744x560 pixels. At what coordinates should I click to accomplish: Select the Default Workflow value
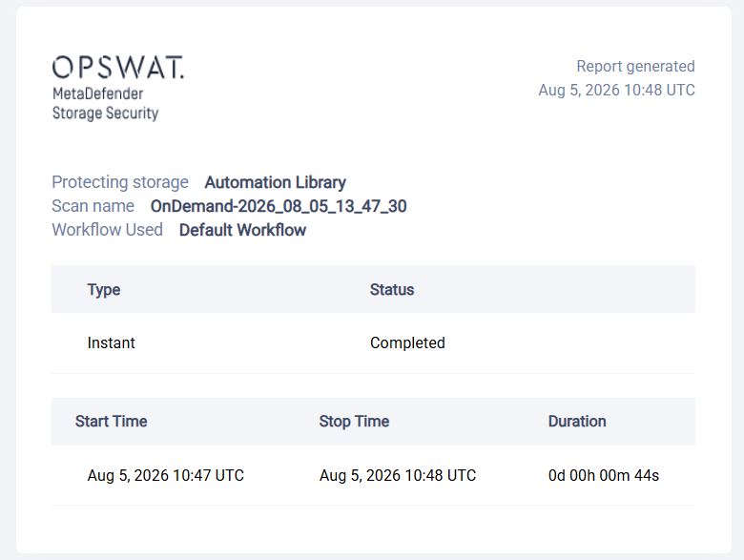242,230
